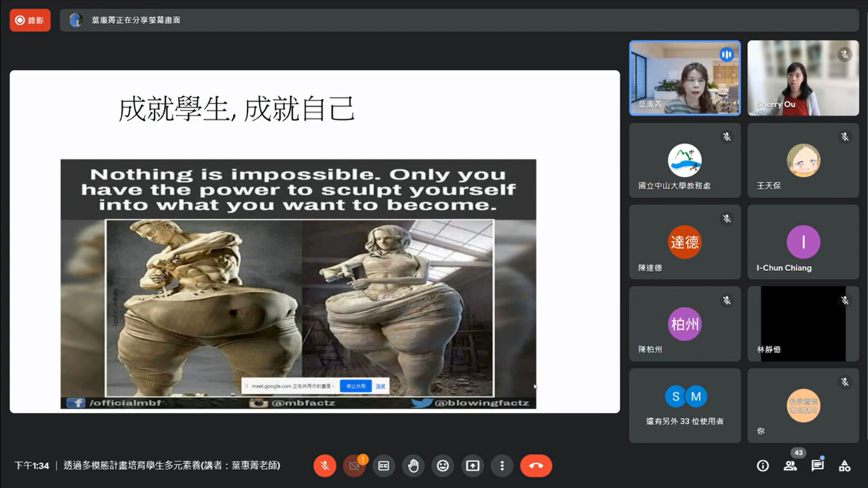
Task: Click the 國立中山大學教務處 logo avatar
Action: pos(685,160)
